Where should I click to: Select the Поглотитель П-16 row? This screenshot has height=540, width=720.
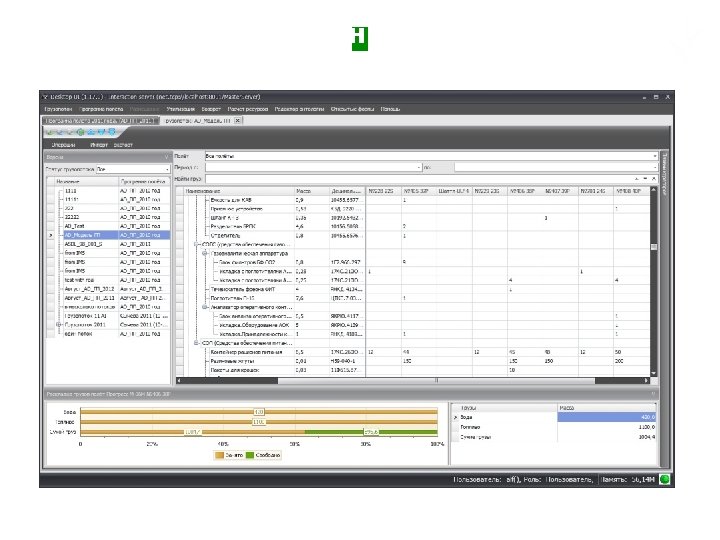coord(413,298)
